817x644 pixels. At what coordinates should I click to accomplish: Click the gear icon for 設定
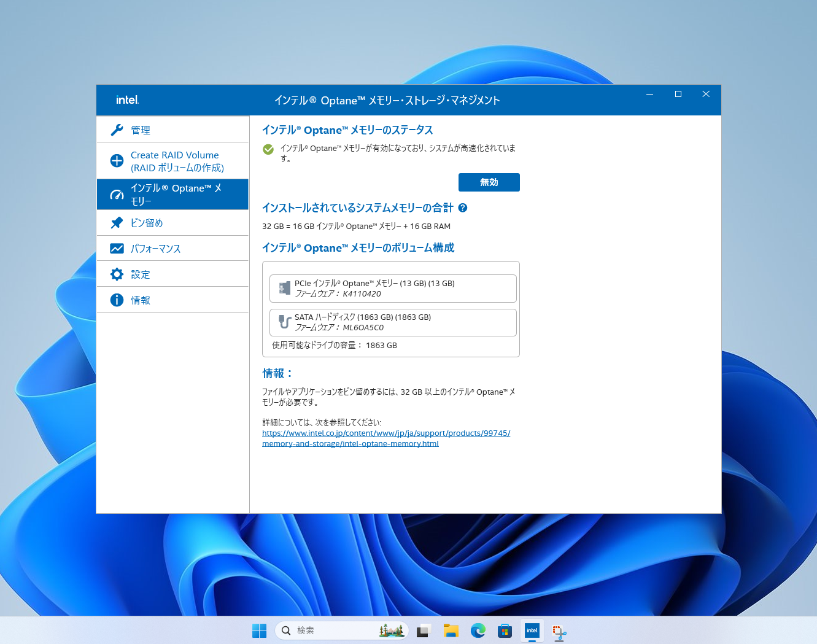[x=117, y=274]
